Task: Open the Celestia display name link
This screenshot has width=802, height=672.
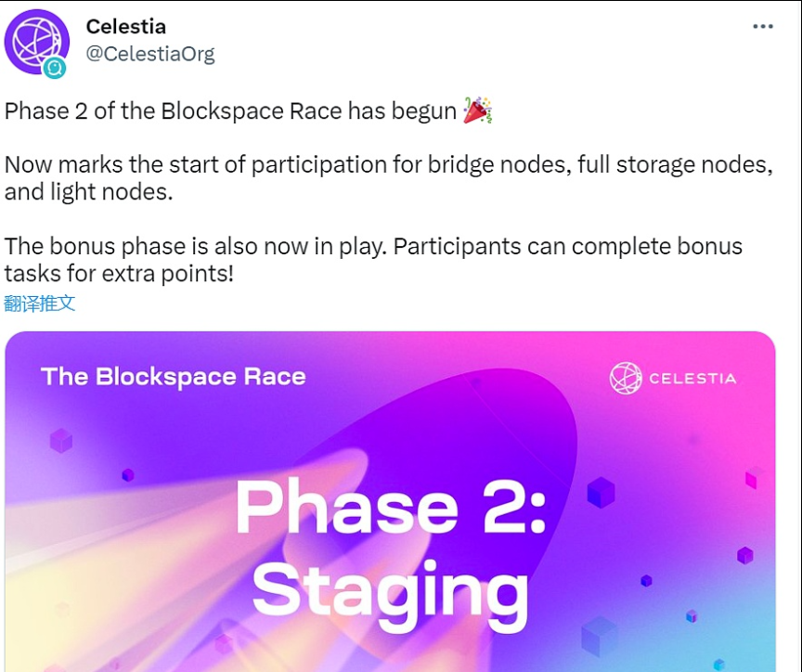Action: (x=125, y=27)
